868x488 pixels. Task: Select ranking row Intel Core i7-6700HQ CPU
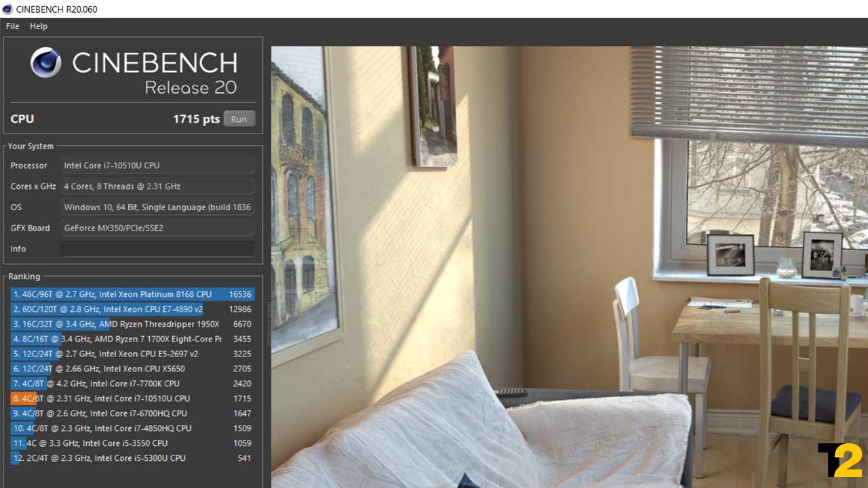pos(132,413)
